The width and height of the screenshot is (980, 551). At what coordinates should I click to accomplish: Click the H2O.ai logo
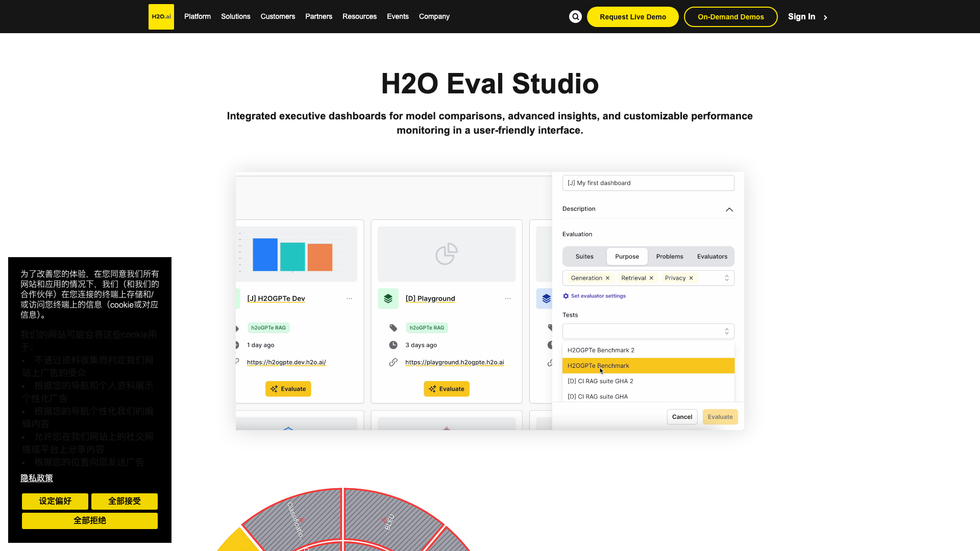[161, 17]
